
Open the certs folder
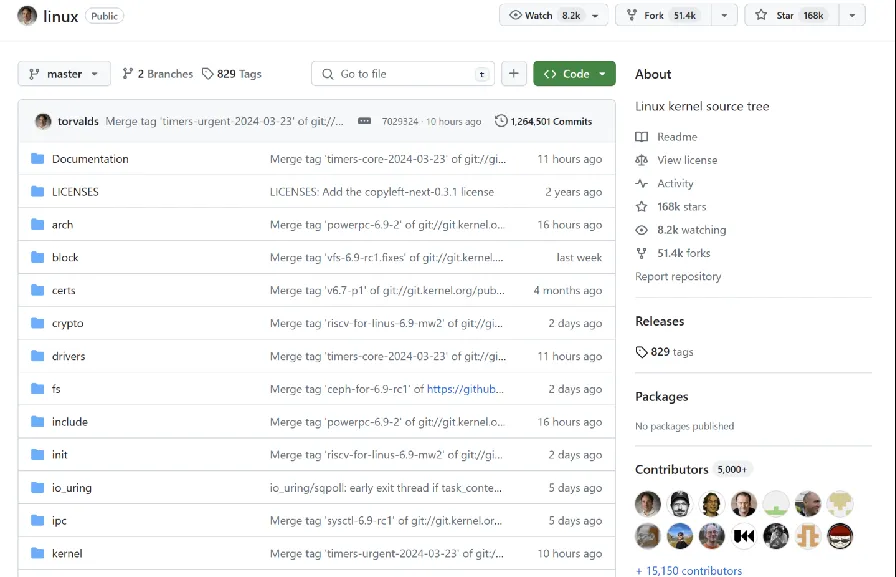[63, 290]
